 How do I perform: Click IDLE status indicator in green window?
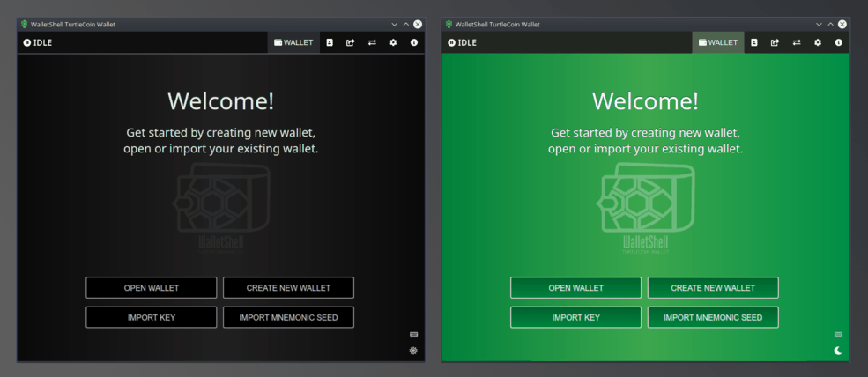(463, 42)
